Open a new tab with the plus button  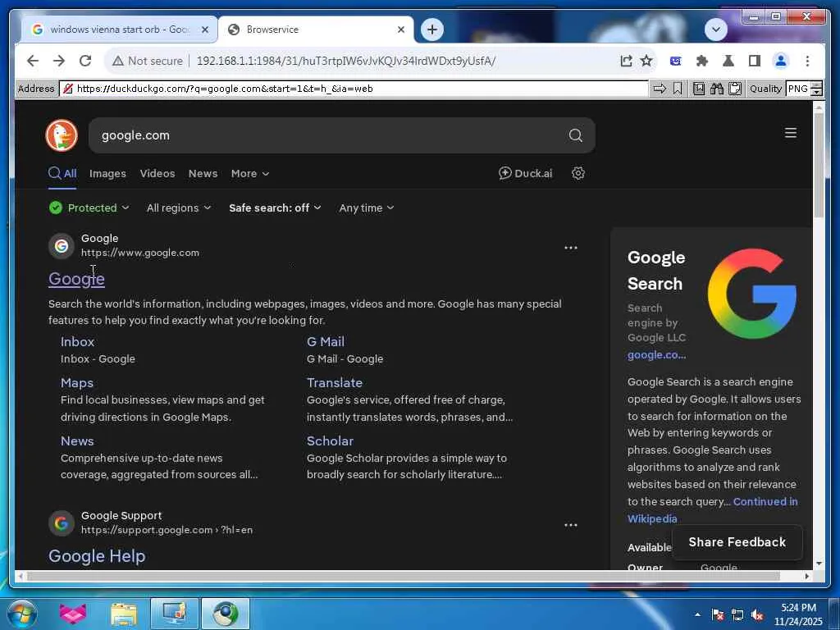tap(432, 30)
